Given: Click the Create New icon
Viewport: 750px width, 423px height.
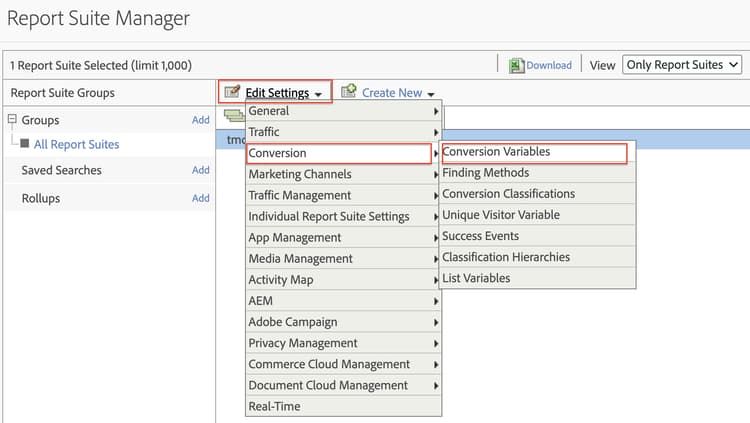Looking at the screenshot, I should [349, 92].
